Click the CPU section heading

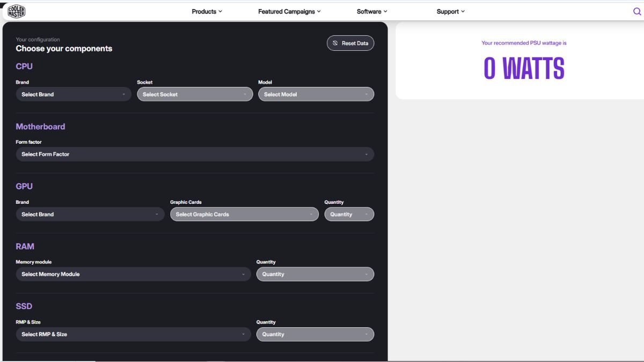(24, 67)
